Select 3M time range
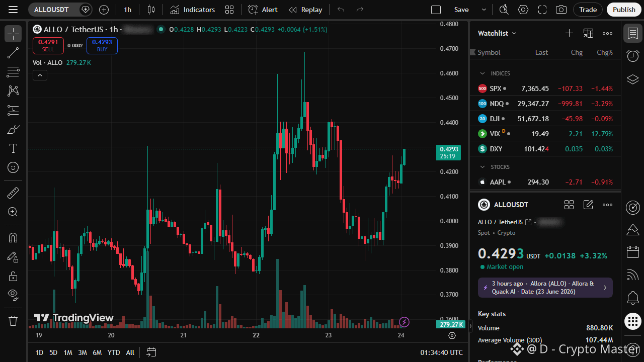644x362 pixels. [83, 352]
